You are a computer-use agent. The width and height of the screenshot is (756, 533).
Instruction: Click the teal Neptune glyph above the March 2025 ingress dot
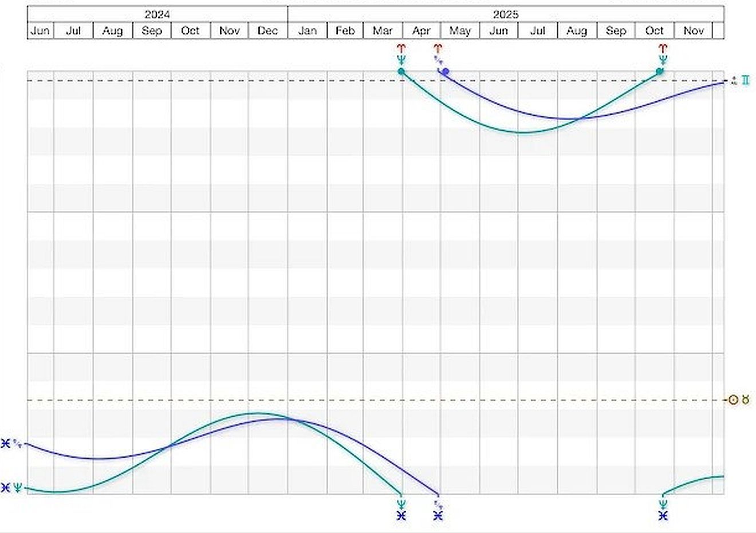pyautogui.click(x=401, y=60)
